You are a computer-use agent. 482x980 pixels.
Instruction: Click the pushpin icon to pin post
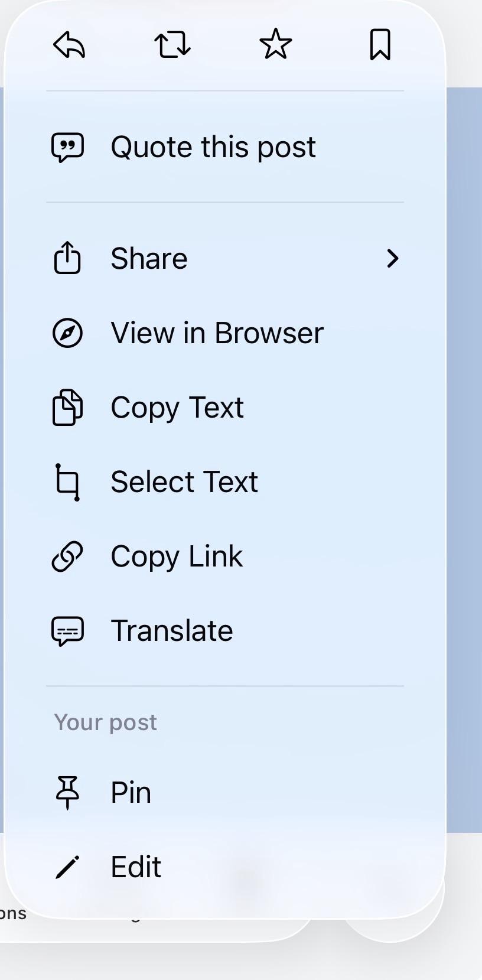click(67, 792)
